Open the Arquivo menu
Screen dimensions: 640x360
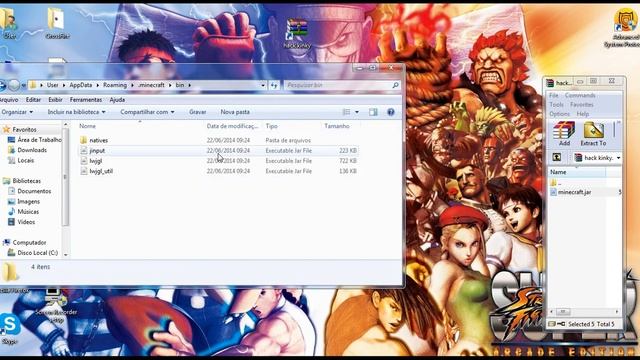coord(9,100)
